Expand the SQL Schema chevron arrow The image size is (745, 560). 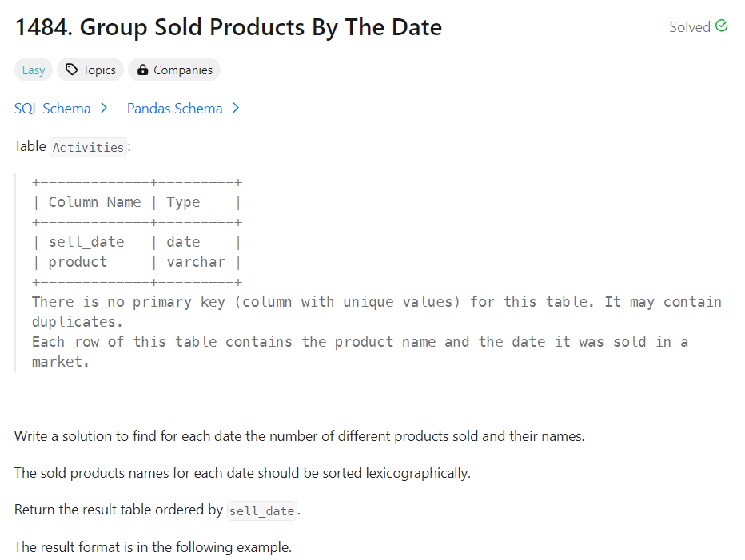[104, 109]
